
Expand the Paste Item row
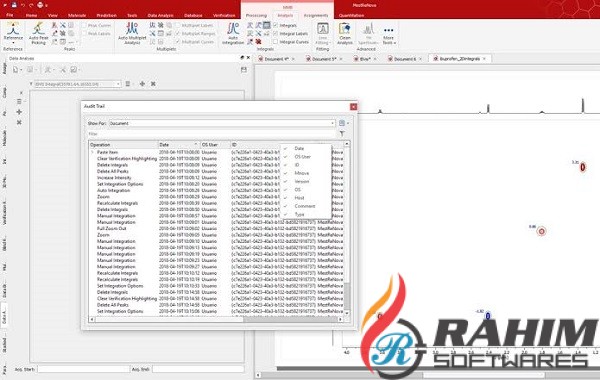[x=92, y=152]
